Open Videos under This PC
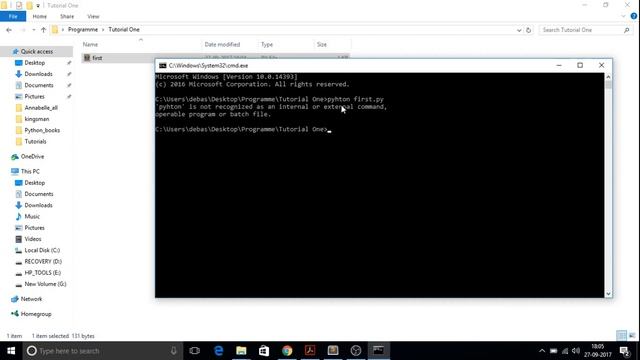The image size is (640, 360). pyautogui.click(x=33, y=239)
